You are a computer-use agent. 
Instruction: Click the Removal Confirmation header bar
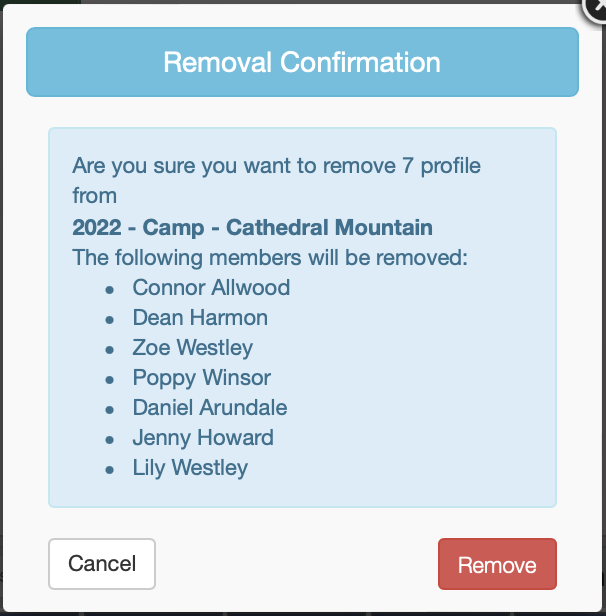click(302, 62)
